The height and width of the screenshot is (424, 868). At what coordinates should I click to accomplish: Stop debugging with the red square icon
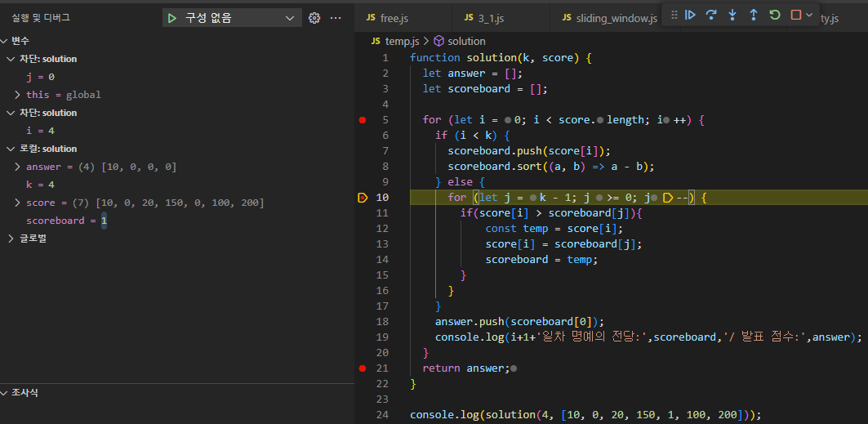795,15
